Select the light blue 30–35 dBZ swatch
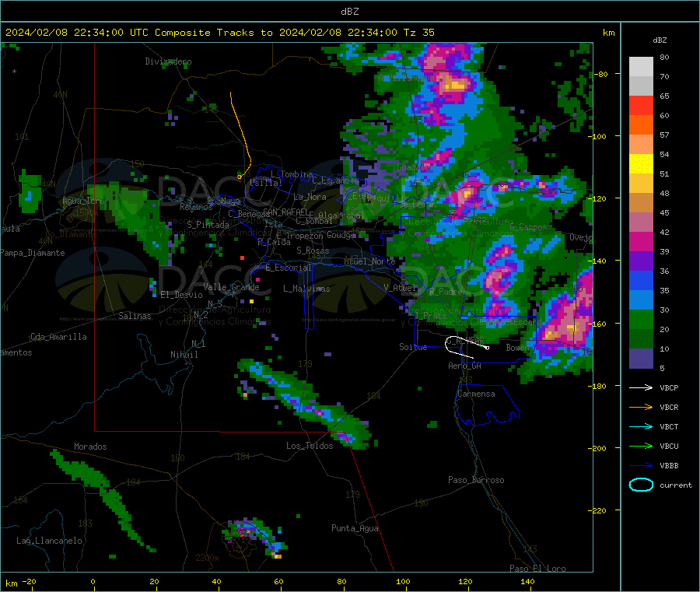This screenshot has width=700, height=592. click(641, 300)
